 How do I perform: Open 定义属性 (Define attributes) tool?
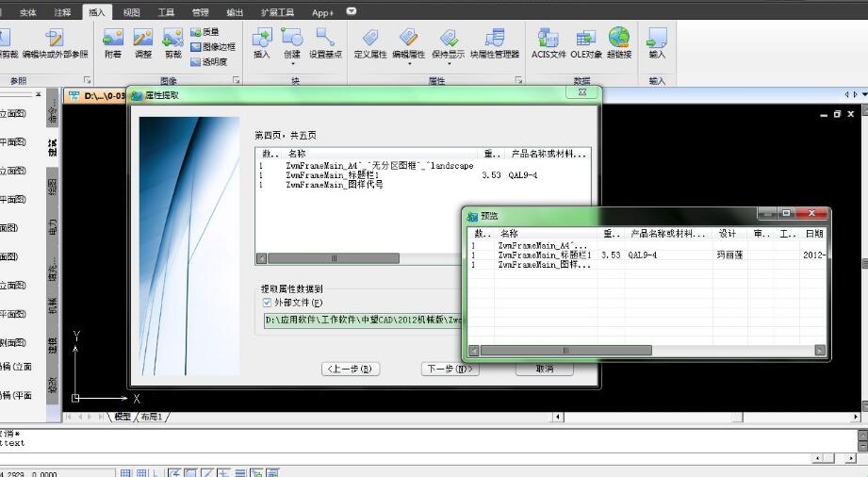[x=370, y=43]
